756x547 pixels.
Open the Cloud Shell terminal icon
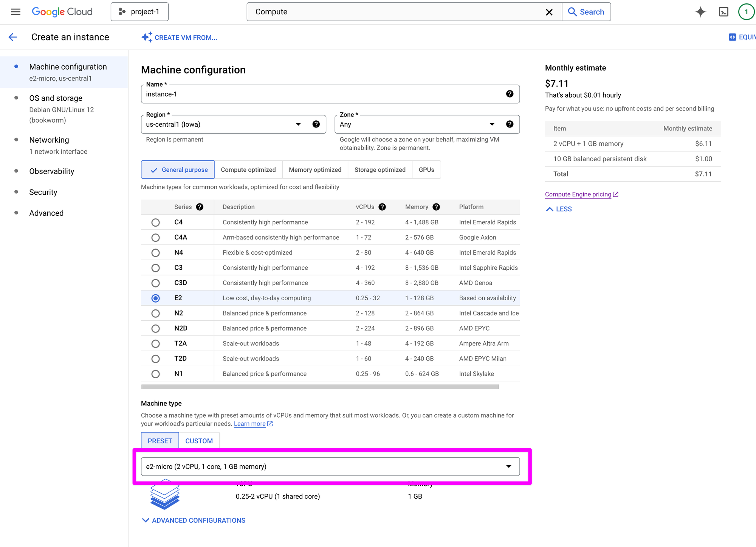tap(723, 12)
